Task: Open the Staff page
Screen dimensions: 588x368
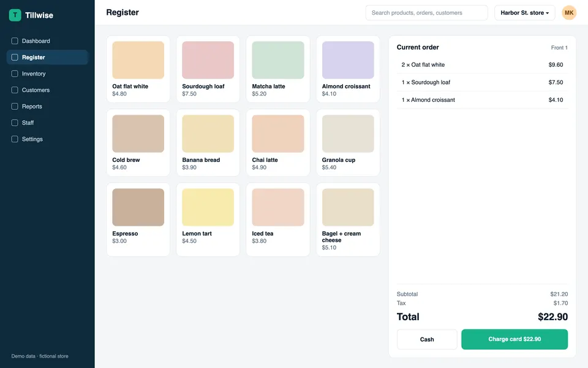Action: (47, 123)
